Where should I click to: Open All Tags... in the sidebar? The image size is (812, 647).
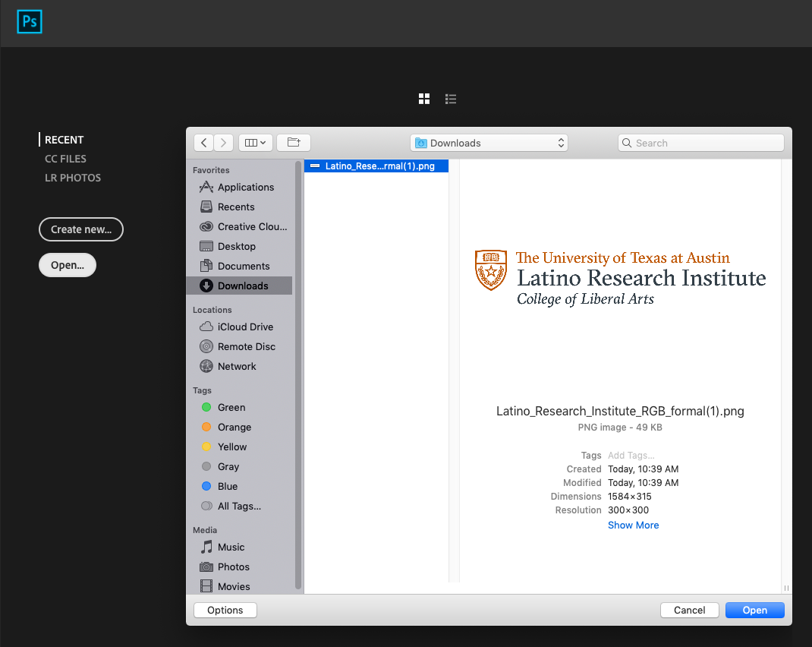coord(239,506)
